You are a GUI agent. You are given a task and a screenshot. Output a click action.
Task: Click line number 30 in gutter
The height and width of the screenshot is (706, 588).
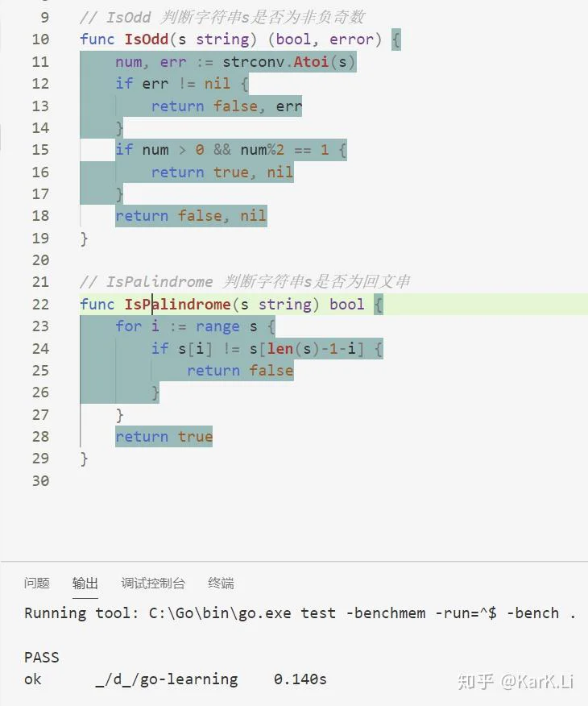pyautogui.click(x=40, y=481)
